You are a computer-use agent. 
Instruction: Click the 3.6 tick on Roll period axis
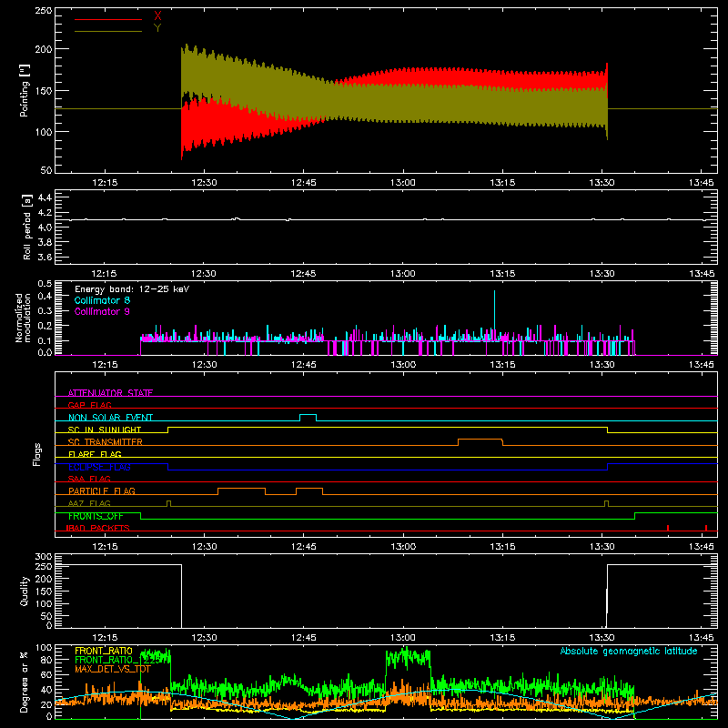(45, 257)
